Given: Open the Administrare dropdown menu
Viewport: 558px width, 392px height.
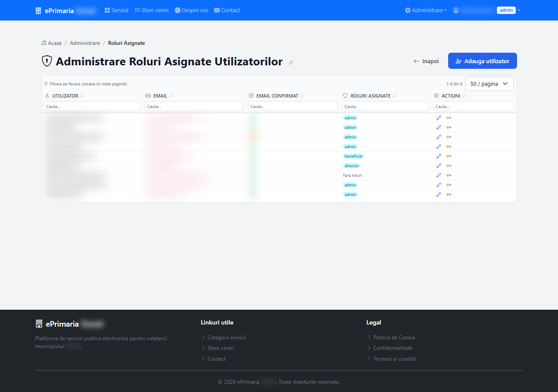Looking at the screenshot, I should coord(425,10).
